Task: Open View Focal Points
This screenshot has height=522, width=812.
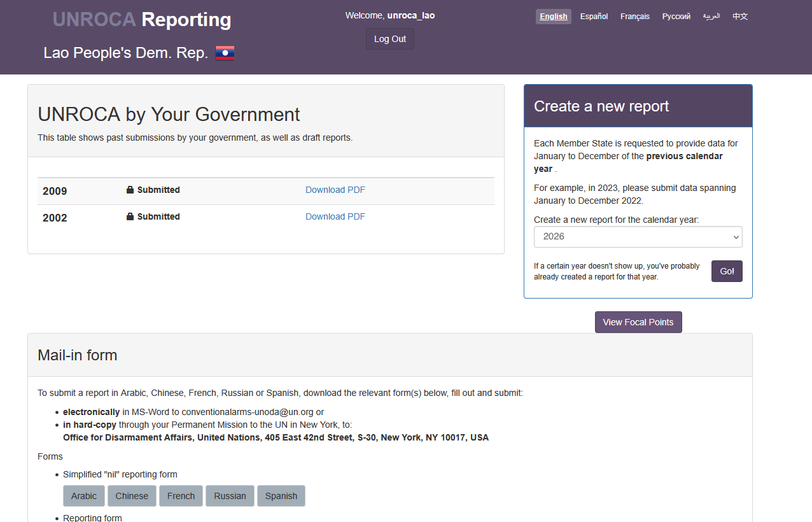Action: coord(638,322)
